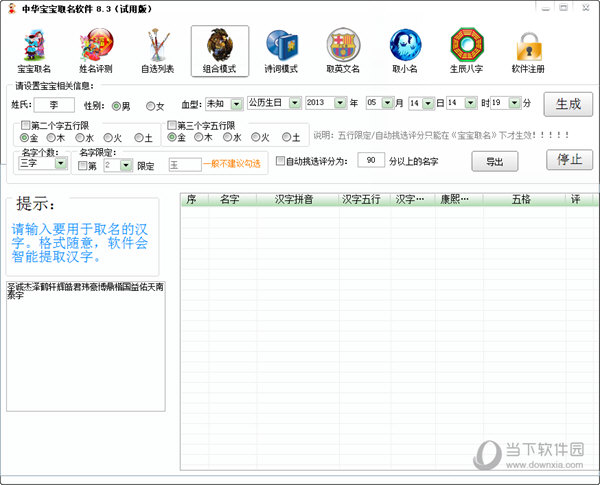Select 火 for third character element
600x485 pixels.
click(255, 137)
